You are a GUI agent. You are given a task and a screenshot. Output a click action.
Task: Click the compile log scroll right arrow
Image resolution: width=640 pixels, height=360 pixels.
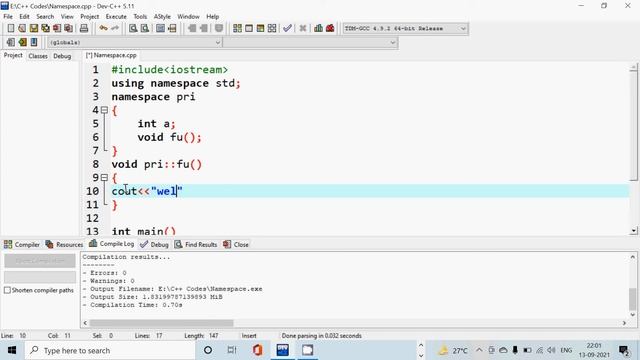[624, 323]
